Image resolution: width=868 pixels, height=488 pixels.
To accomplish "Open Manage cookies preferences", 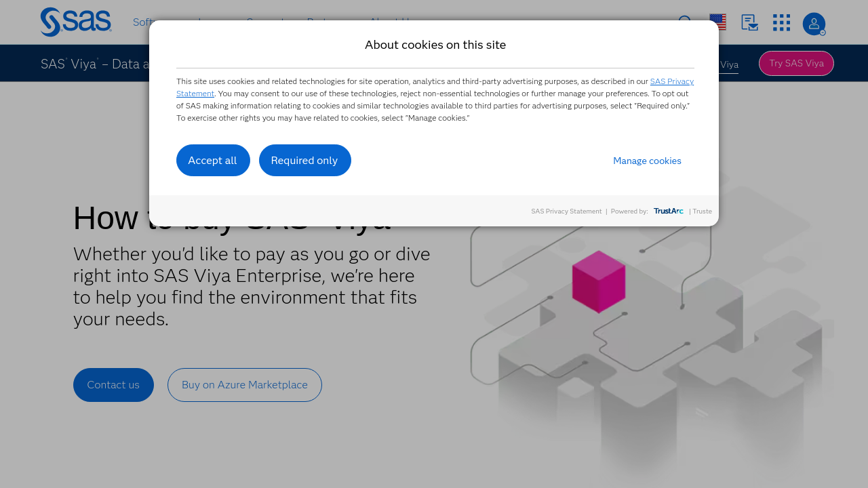I will click(647, 161).
